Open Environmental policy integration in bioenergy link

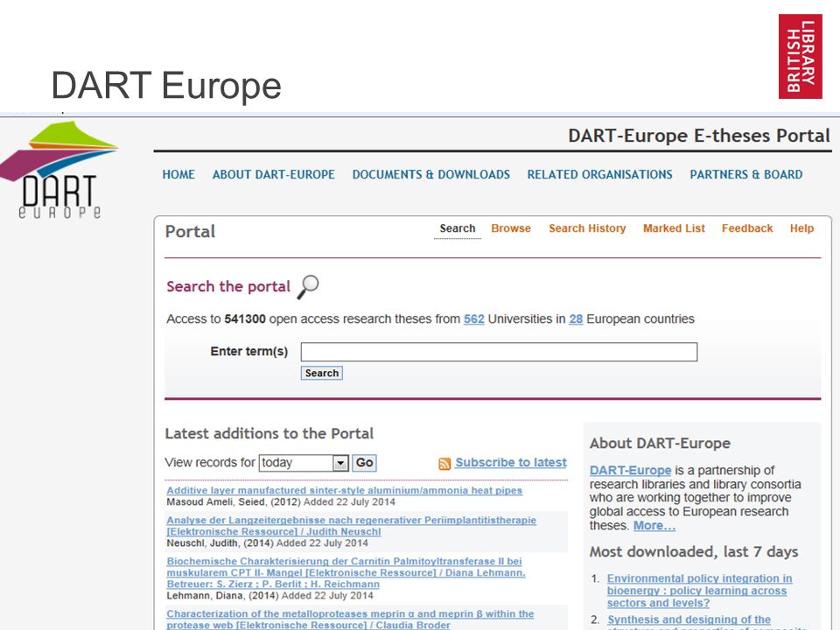pos(699,591)
